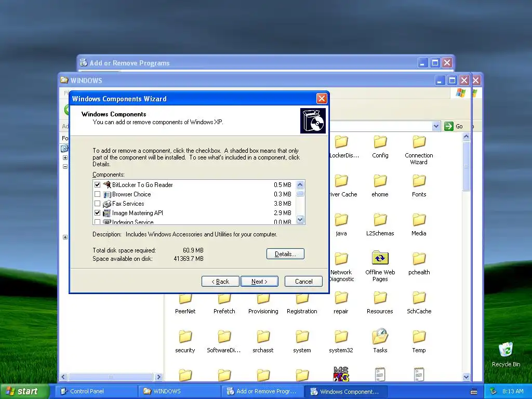Proceed with the Next button
The height and width of the screenshot is (399, 532).
coord(260,282)
